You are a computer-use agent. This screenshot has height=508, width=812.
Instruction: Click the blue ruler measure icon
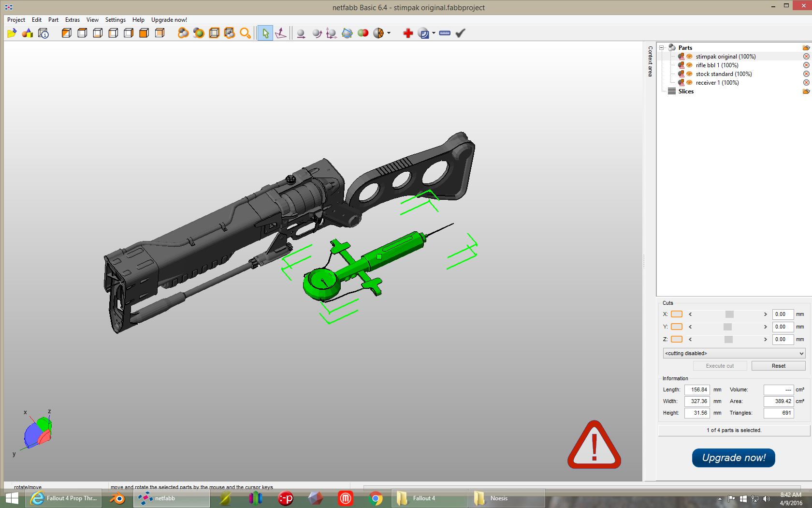point(445,33)
